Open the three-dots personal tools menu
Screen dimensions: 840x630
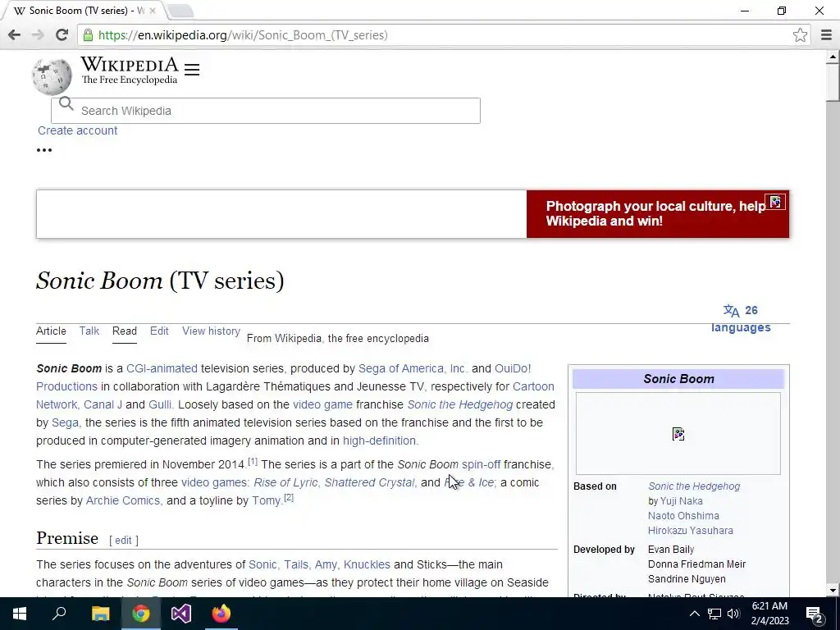click(x=44, y=150)
